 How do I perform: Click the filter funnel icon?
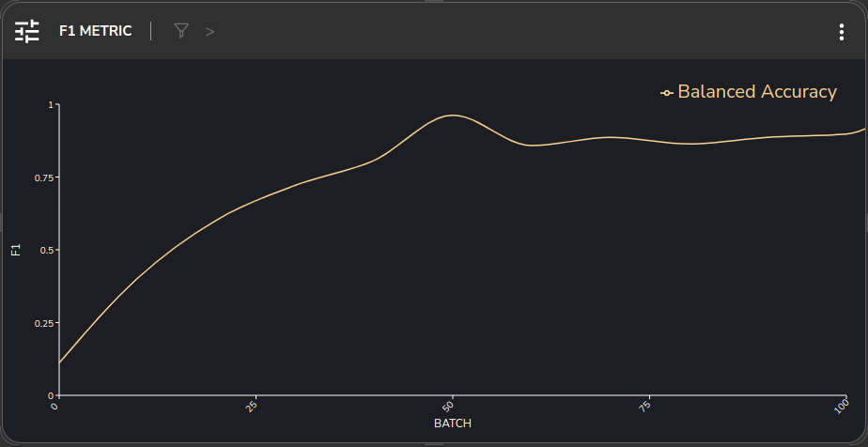click(x=181, y=31)
